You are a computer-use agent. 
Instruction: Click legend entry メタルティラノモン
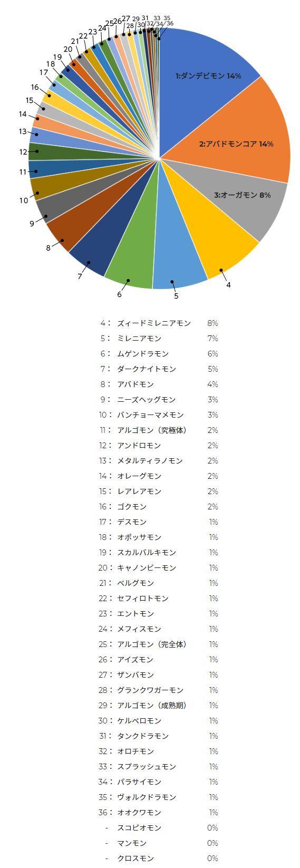pyautogui.click(x=150, y=461)
